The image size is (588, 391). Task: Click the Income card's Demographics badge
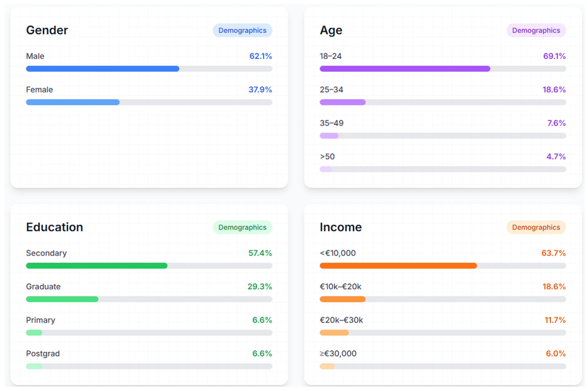536,227
